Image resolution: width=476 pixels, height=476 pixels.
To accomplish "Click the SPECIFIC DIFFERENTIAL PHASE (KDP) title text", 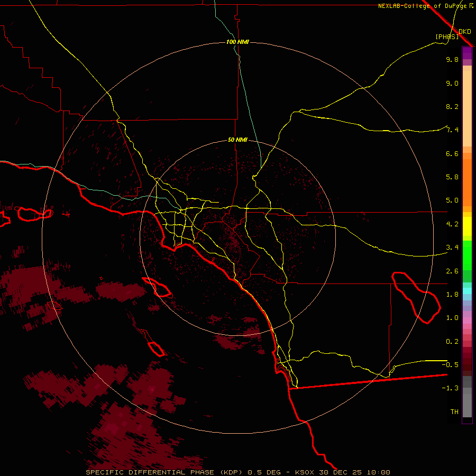I will pos(164,472).
